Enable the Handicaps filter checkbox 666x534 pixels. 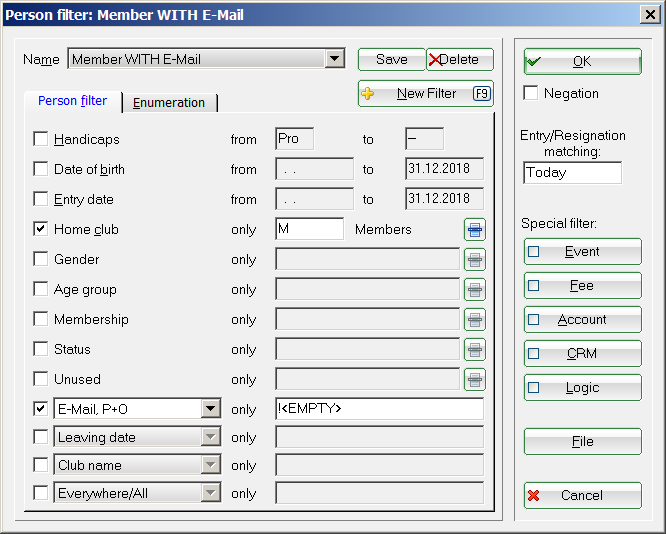tap(41, 139)
